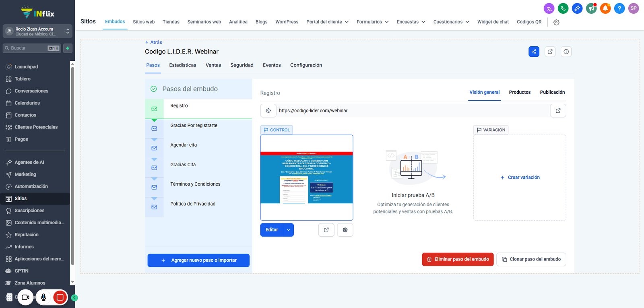Open funnel info circle icon
This screenshot has height=308, width=644.
point(566,52)
